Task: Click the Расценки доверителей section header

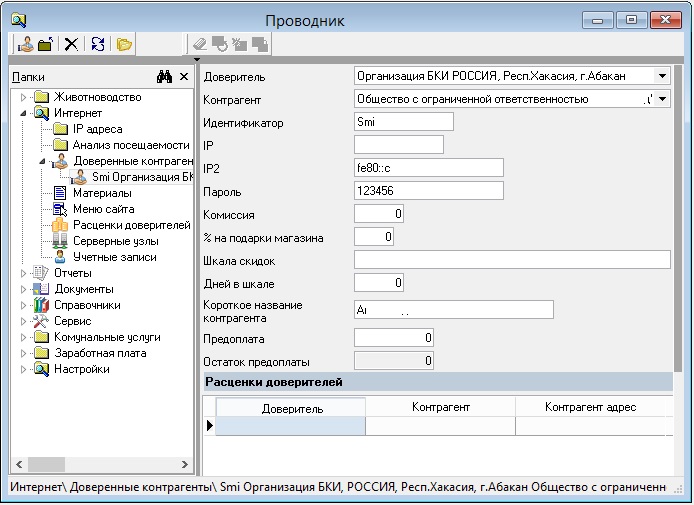Action: coord(438,382)
